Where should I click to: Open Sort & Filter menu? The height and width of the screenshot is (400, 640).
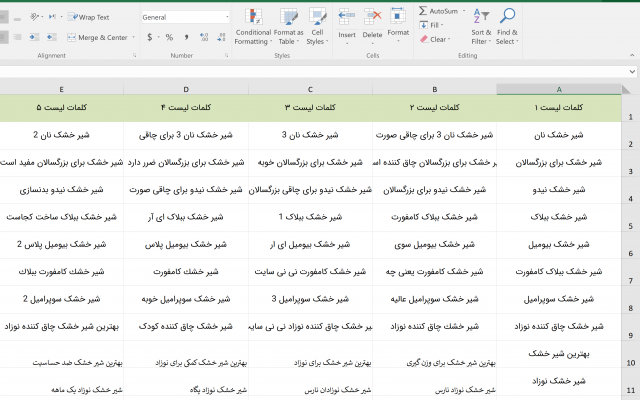pos(481,27)
